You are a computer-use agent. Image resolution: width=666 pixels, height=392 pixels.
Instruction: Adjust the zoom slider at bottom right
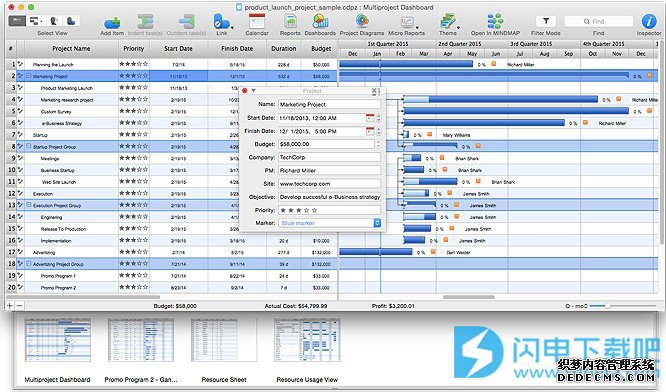click(608, 306)
